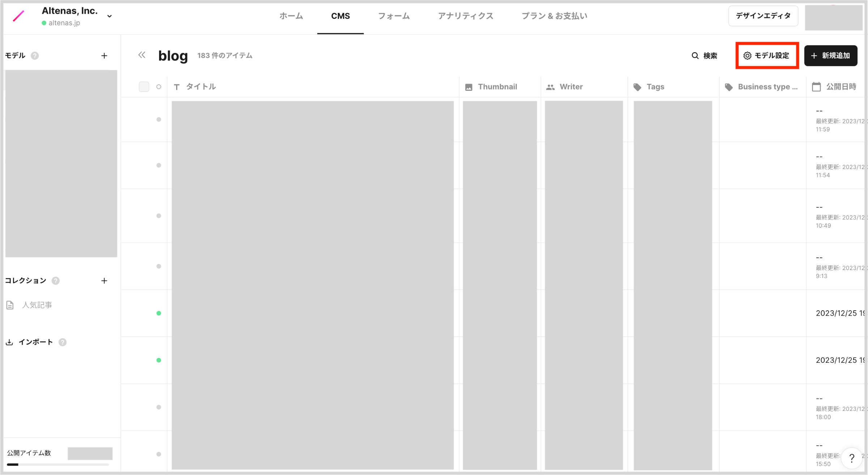Open モデル設定 model settings
Screen dimensions: 868x475
(767, 55)
